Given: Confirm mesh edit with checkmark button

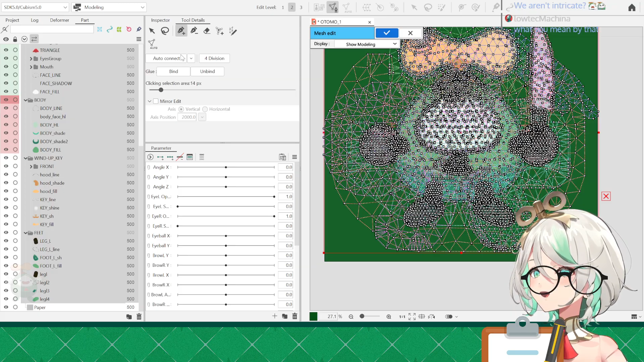Looking at the screenshot, I should (x=387, y=33).
